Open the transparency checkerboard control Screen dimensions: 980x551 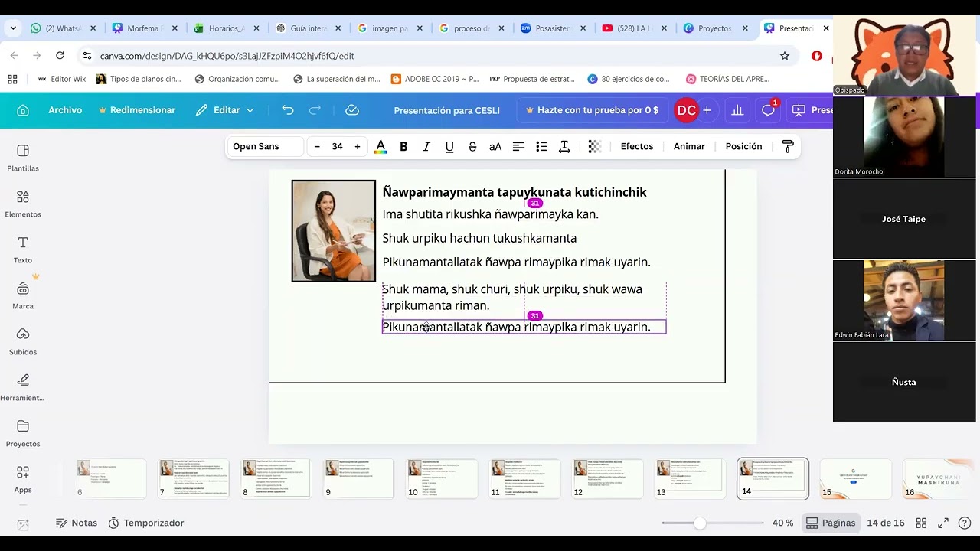(x=594, y=146)
